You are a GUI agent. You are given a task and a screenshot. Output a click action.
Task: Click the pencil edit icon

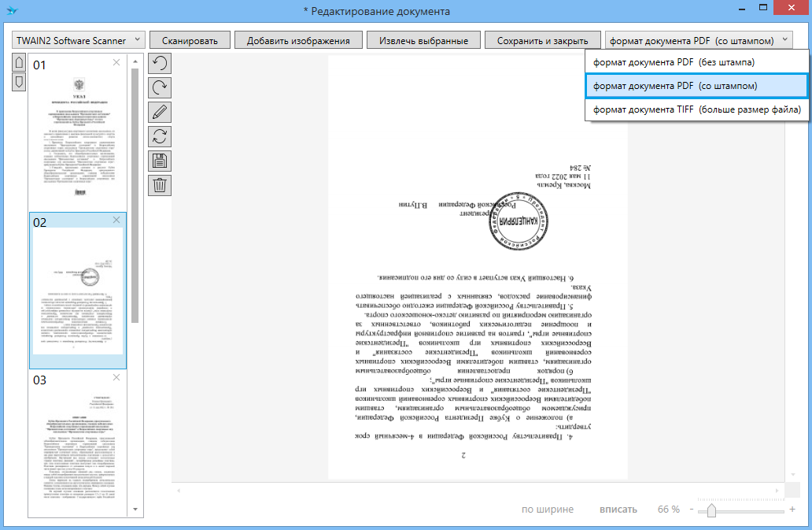click(160, 113)
